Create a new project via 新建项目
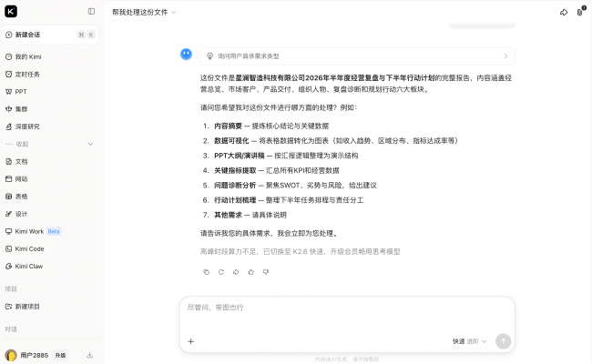Screen dimensions: 592x364 click(50, 307)
